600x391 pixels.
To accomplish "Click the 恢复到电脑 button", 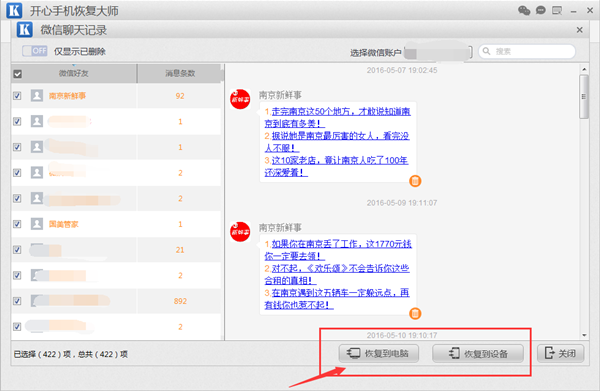I will pyautogui.click(x=378, y=353).
